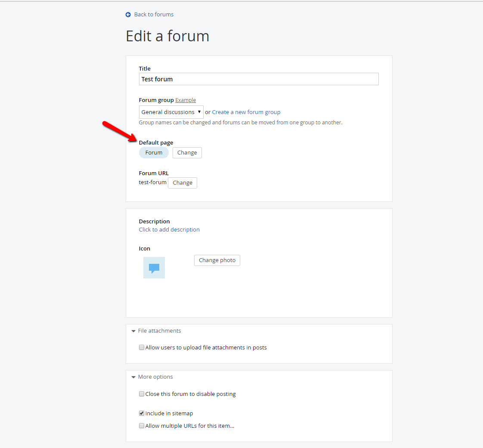Click the Description label

(154, 221)
